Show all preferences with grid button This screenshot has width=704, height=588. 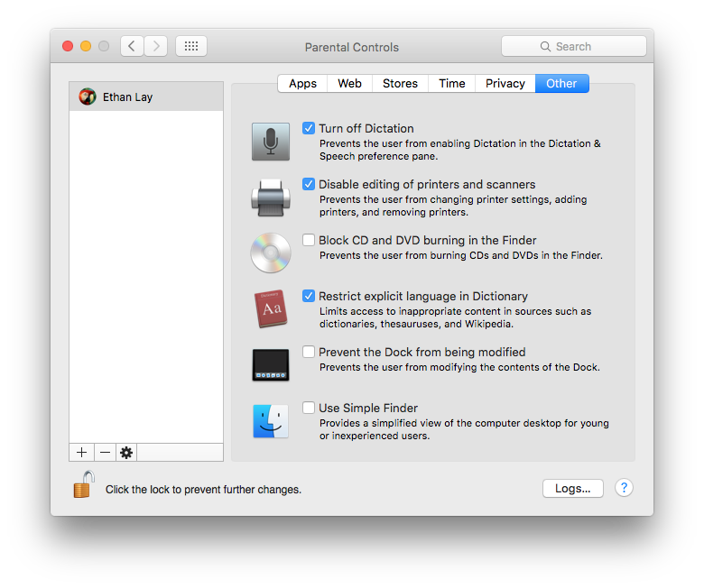point(191,46)
